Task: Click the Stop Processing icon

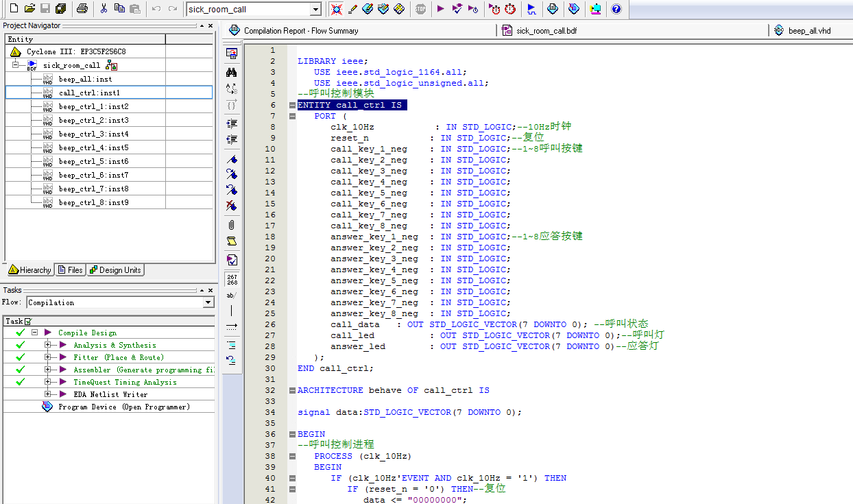Action: (420, 9)
